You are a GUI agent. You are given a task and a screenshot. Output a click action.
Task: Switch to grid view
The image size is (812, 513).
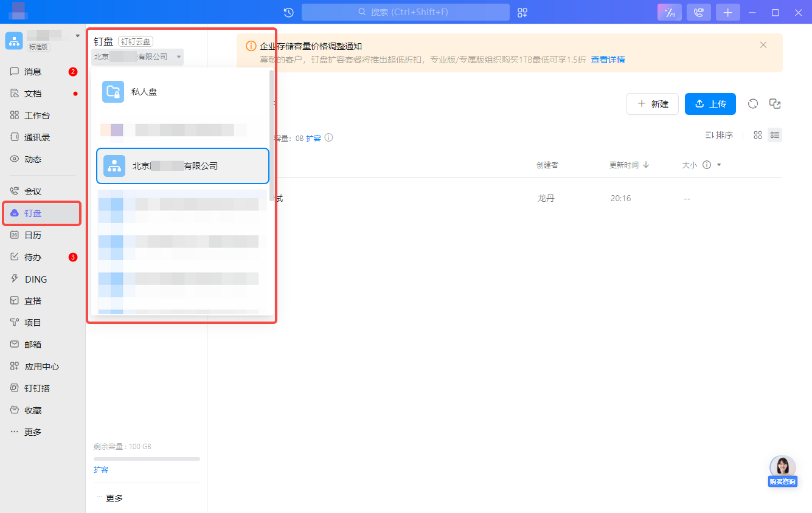coord(758,135)
